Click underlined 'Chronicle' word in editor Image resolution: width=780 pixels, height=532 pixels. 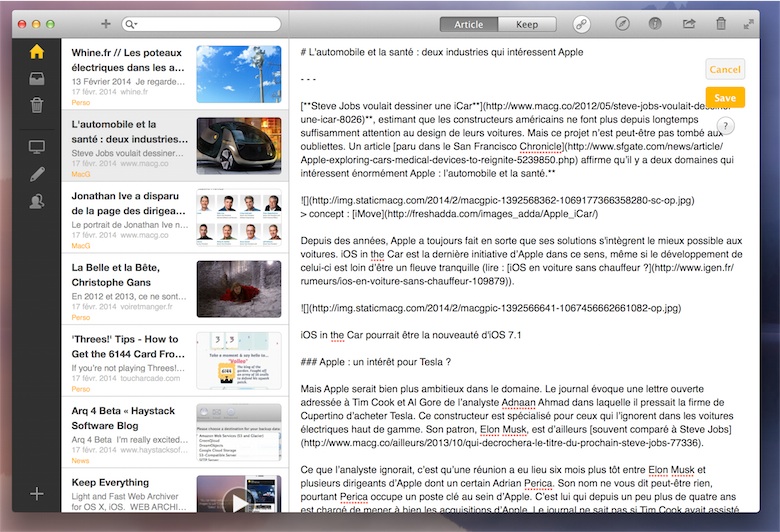coord(541,146)
